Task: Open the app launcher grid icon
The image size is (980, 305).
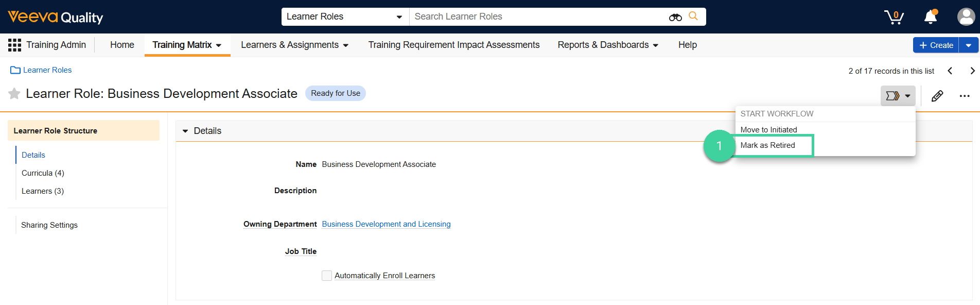Action: tap(14, 45)
